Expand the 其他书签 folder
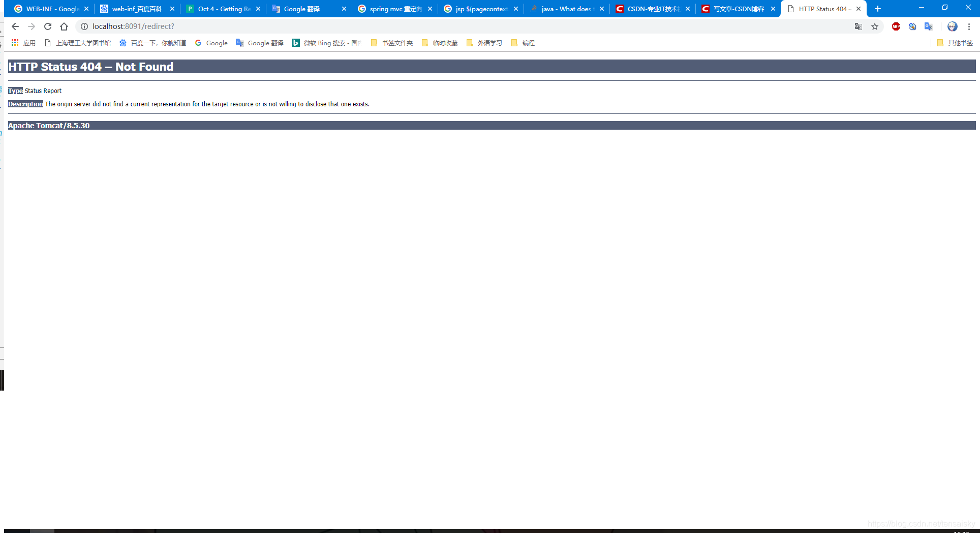Viewport: 980px width, 533px height. pyautogui.click(x=955, y=43)
